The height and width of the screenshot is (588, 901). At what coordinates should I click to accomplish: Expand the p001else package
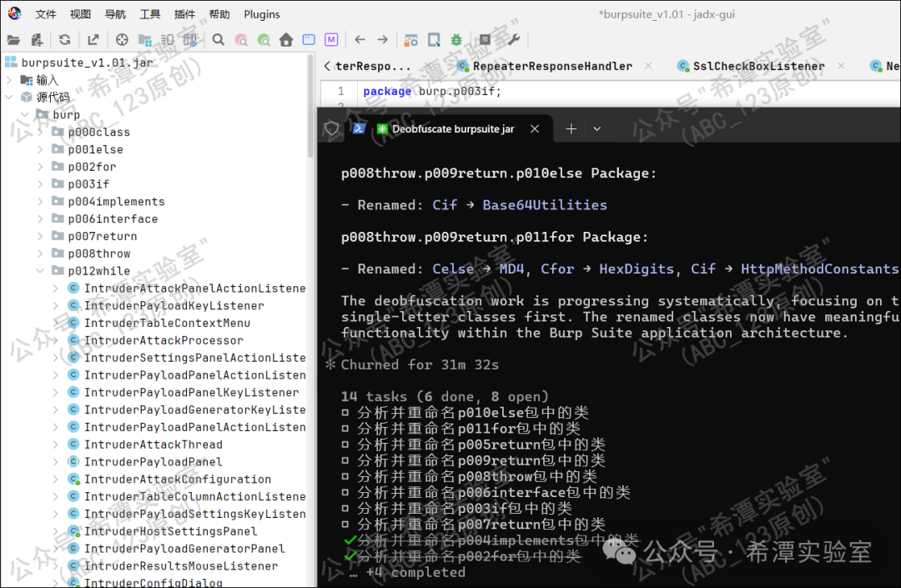[40, 149]
